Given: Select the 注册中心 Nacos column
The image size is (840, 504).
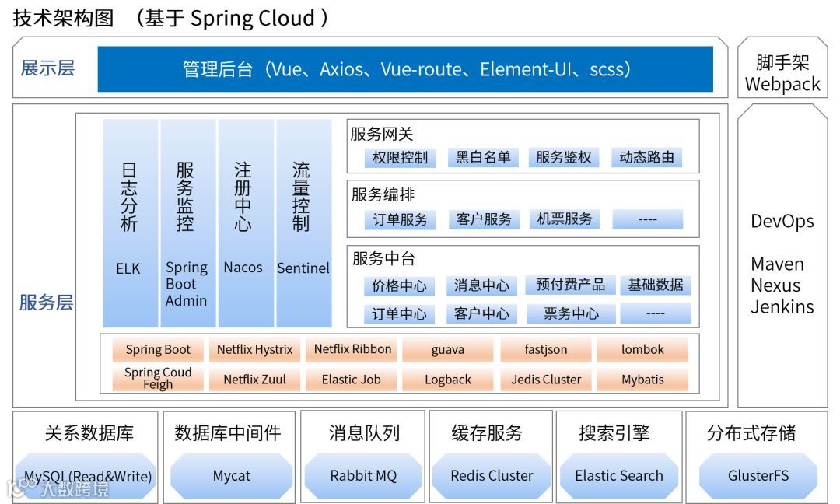Looking at the screenshot, I should coord(246,222).
